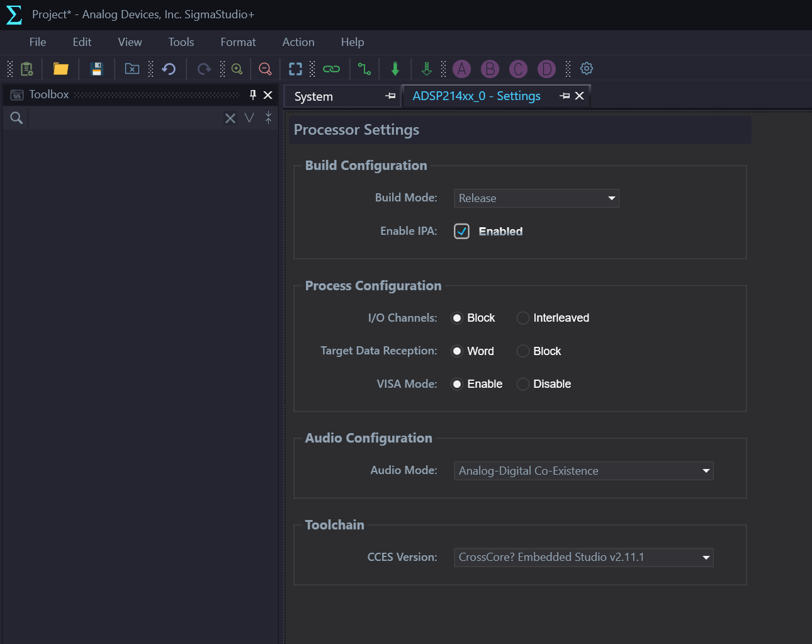The image size is (812, 644).
Task: Click the collapse-all arrows icon in Toolbox
Action: click(269, 118)
